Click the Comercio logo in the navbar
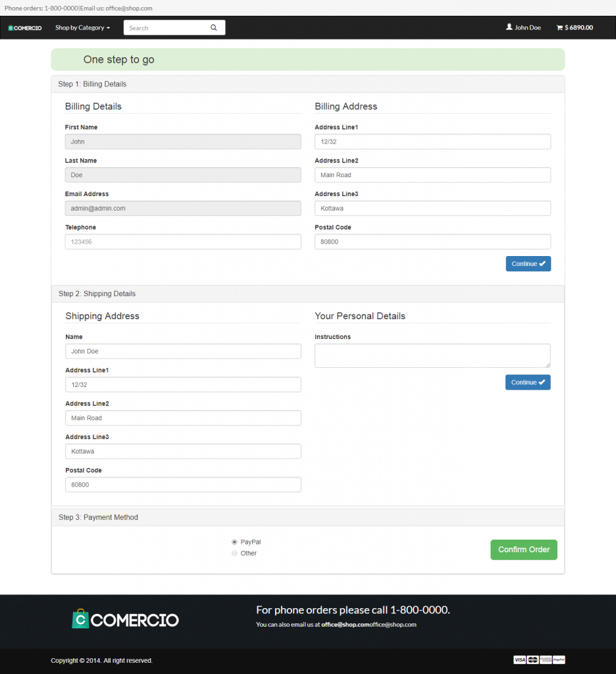 [25, 28]
